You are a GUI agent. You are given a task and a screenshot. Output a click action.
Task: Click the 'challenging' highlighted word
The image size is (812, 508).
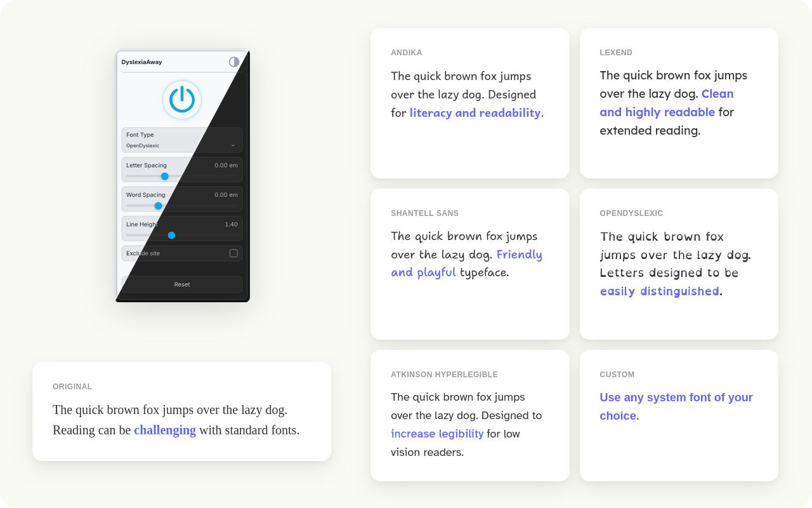click(x=165, y=431)
